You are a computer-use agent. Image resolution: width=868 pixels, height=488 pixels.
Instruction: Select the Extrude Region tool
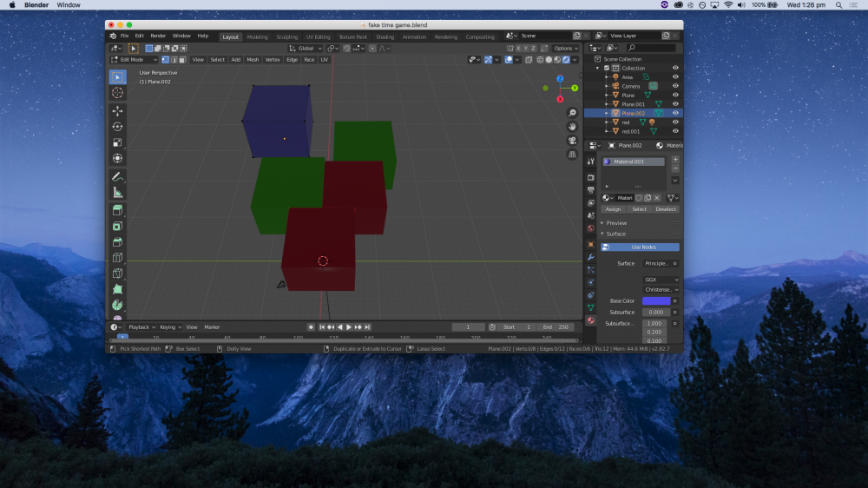click(x=117, y=210)
